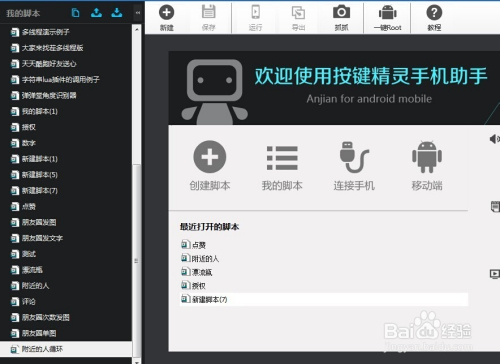Click sidebar scrollbar up arrow
Image resolution: width=500 pixels, height=364 pixels.
point(137,30)
